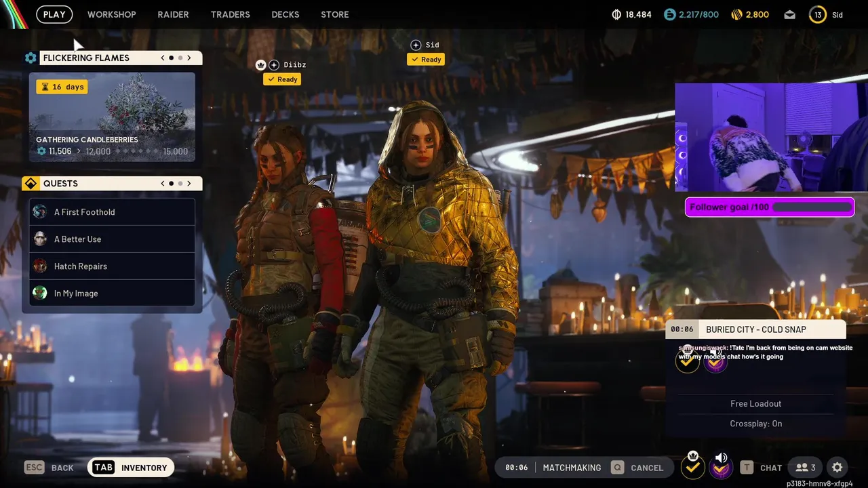Click the streamer webcam overlay
Image resolution: width=868 pixels, height=488 pixels.
(x=771, y=138)
